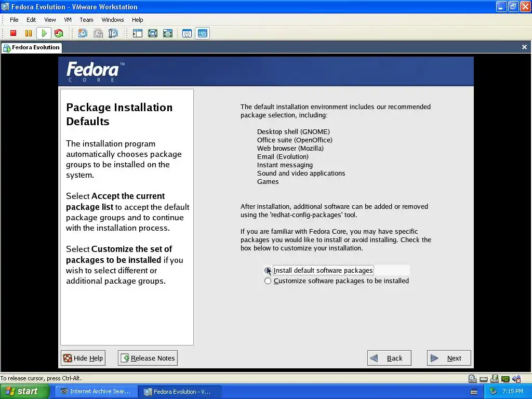Image resolution: width=532 pixels, height=399 pixels.
Task: Power on VM with green play icon
Action: pos(44,33)
